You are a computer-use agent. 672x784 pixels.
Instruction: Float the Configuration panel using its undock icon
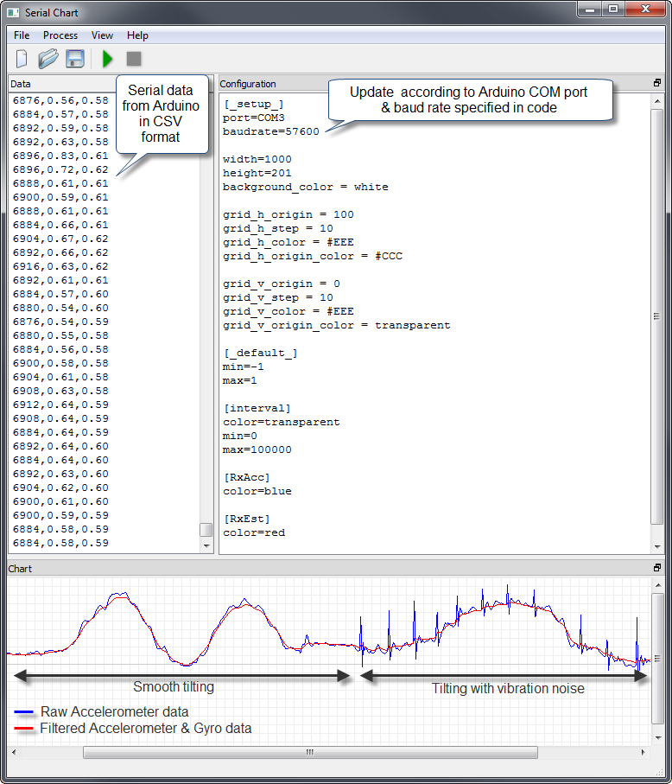coord(657,83)
